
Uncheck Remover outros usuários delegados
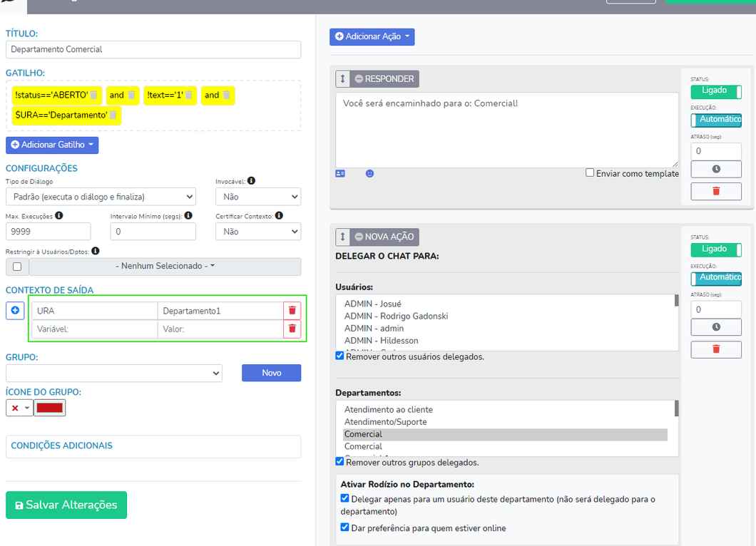(x=340, y=356)
